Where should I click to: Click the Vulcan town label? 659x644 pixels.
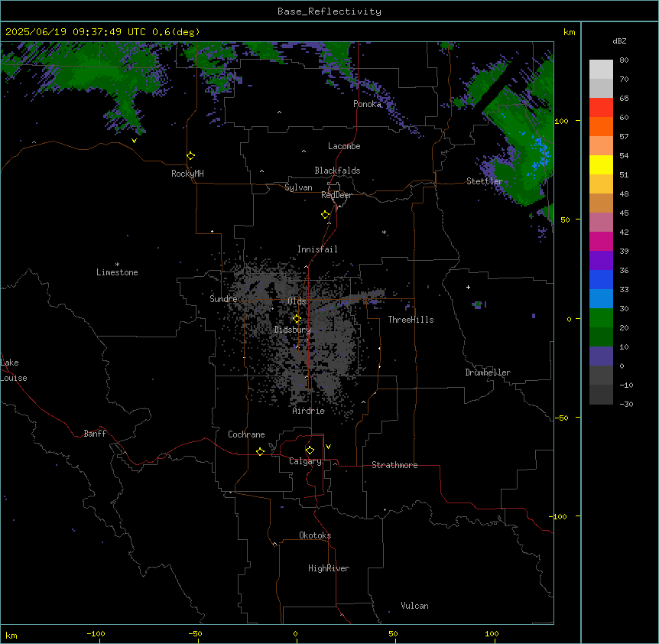coord(415,606)
